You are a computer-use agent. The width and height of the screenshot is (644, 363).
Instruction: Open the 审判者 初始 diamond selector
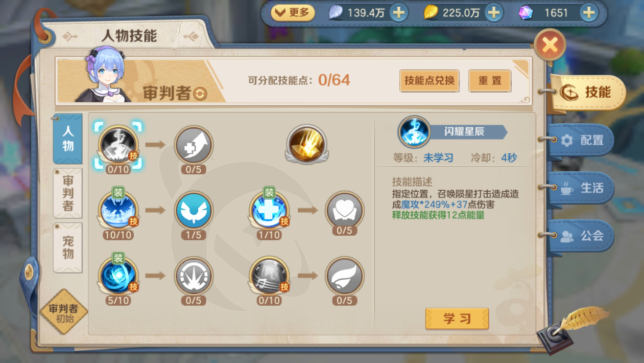pyautogui.click(x=64, y=311)
